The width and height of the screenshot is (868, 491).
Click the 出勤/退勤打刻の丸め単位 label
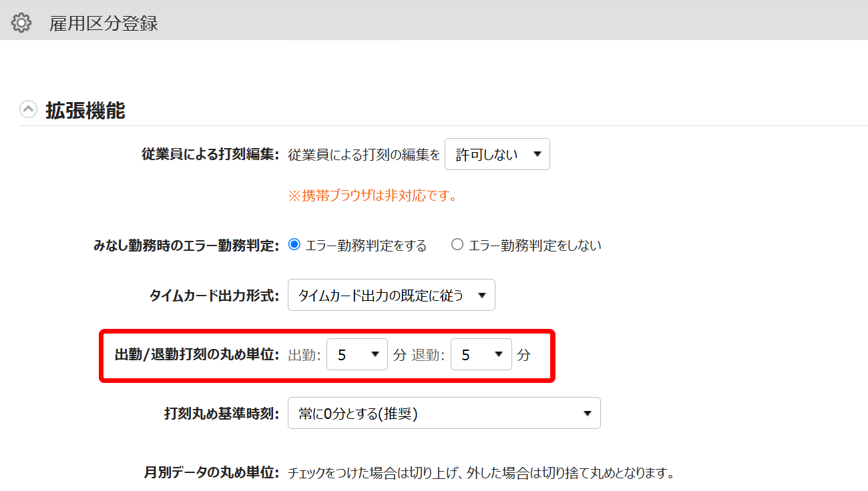click(x=197, y=355)
